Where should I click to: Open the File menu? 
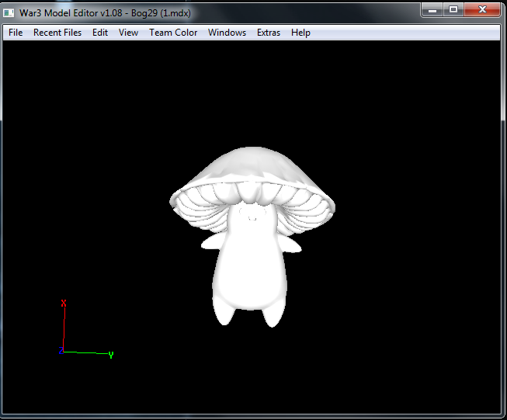16,33
